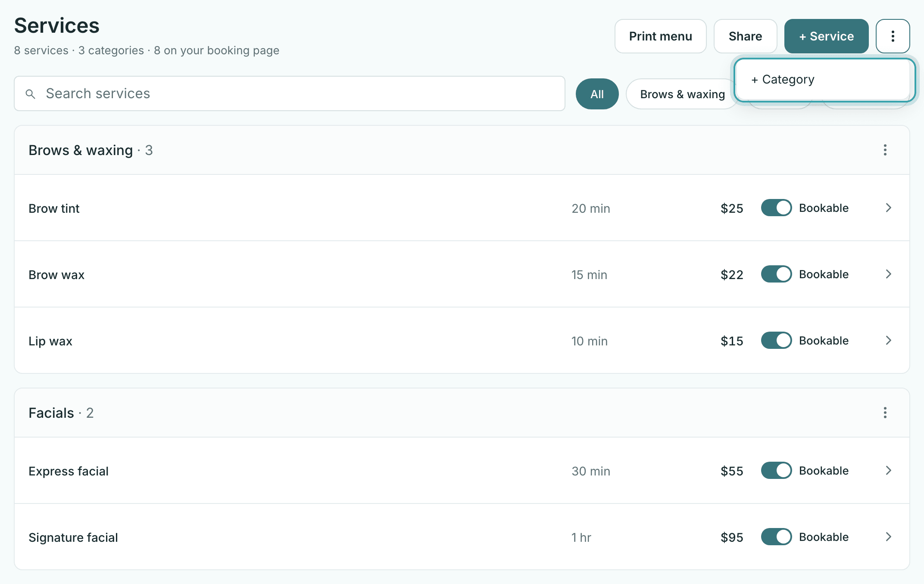Screen dimensions: 924x584
Task: Focus the Search services field
Action: [x=290, y=93]
